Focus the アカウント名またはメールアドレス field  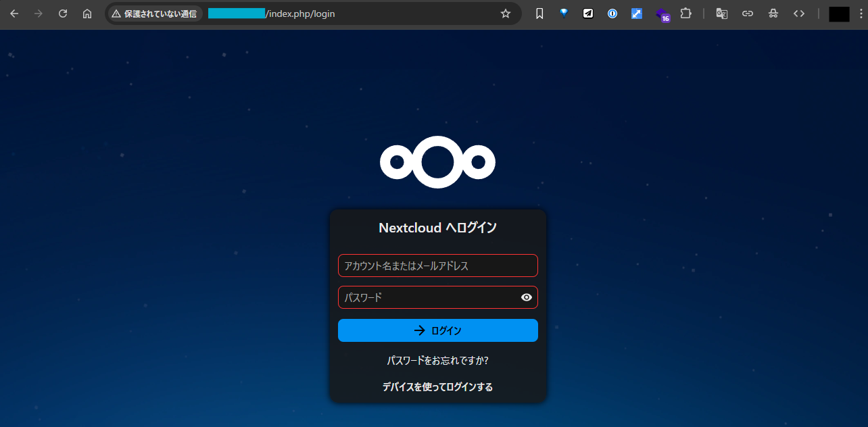click(x=438, y=266)
